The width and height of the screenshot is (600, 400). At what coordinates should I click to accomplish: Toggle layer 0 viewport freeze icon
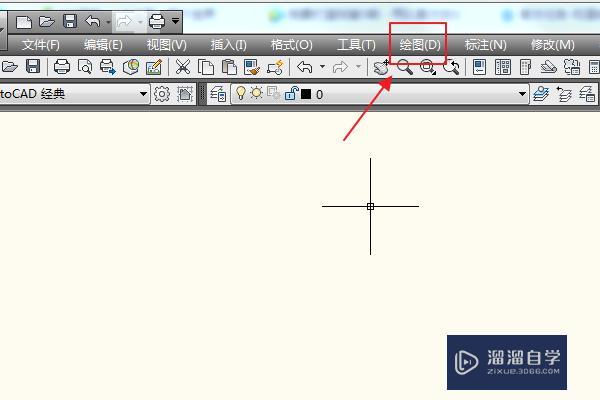click(x=273, y=93)
